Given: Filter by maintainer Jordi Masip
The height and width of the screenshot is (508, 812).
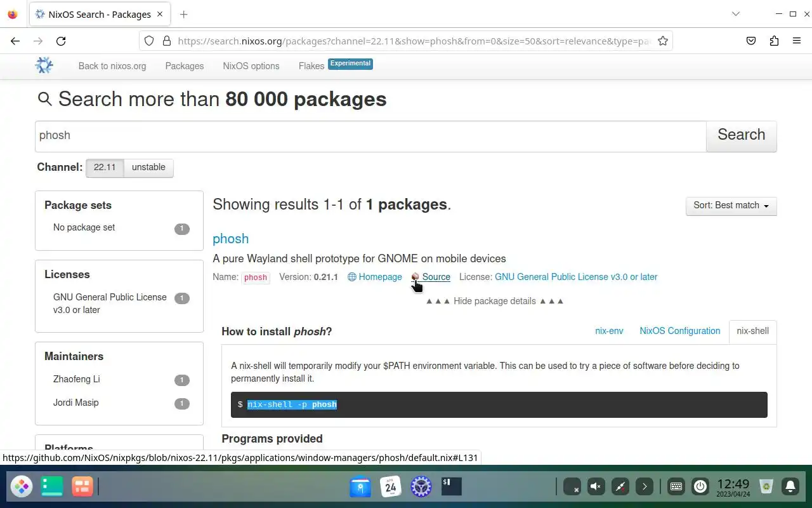Looking at the screenshot, I should click(x=121, y=403).
